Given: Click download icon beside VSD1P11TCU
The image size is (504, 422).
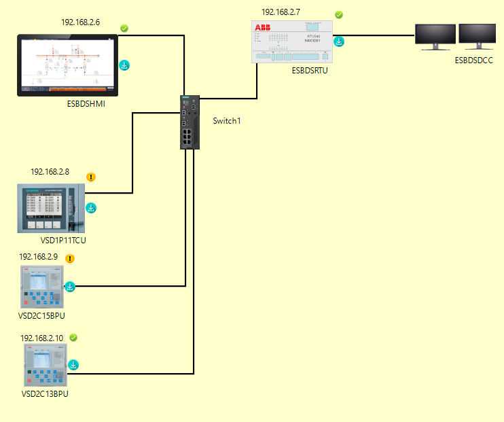Looking at the screenshot, I should click(91, 208).
